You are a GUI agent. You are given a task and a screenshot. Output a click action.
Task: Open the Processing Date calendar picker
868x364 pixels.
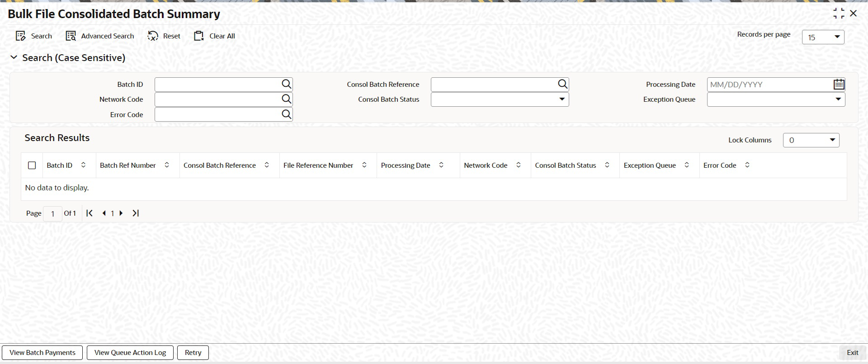(839, 84)
